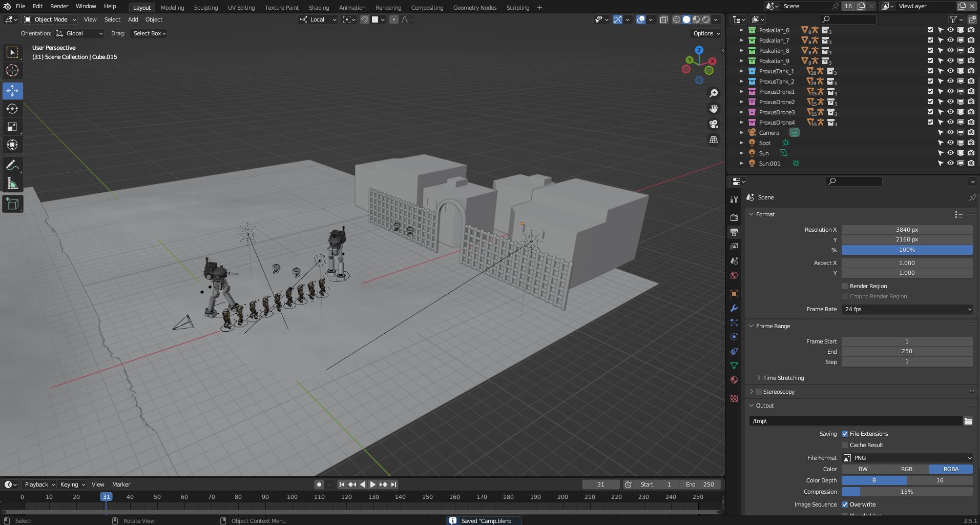980x525 pixels.
Task: Toggle the auto keying record button
Action: tap(319, 484)
